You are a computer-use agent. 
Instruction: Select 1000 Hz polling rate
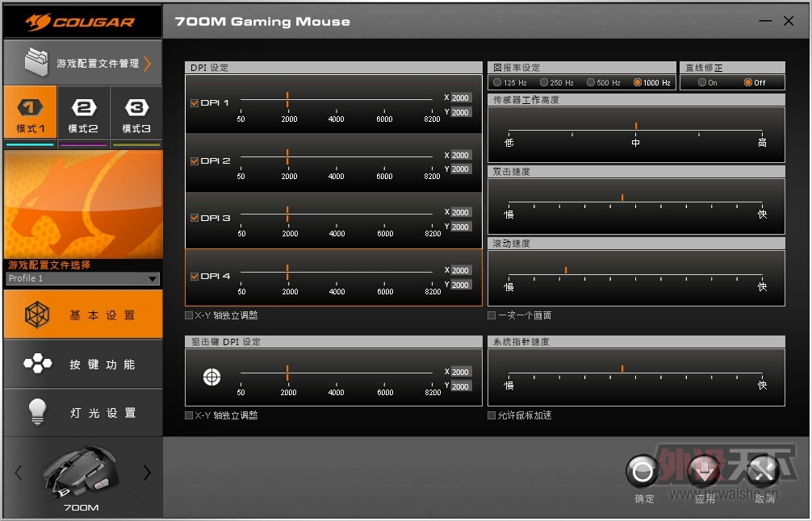[638, 82]
